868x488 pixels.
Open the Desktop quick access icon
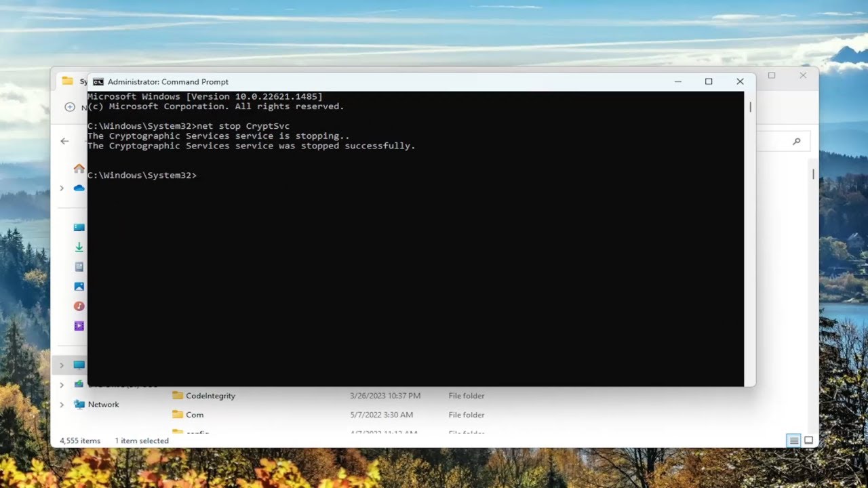click(79, 228)
